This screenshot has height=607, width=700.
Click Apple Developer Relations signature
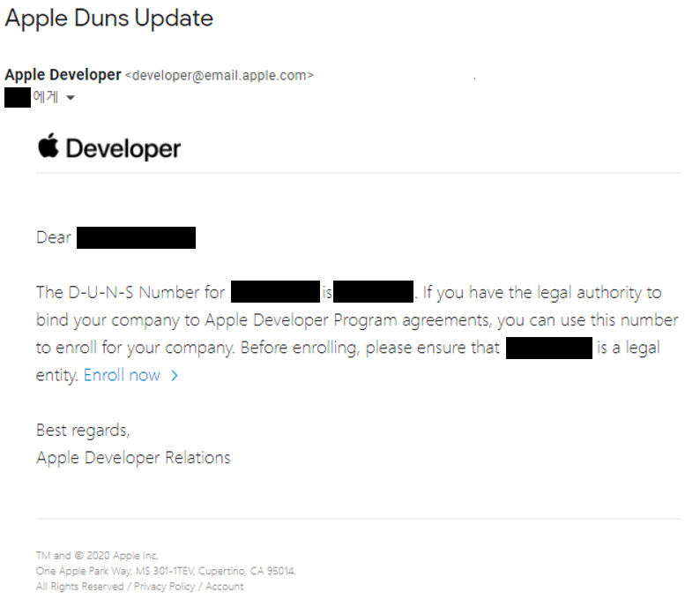(133, 458)
